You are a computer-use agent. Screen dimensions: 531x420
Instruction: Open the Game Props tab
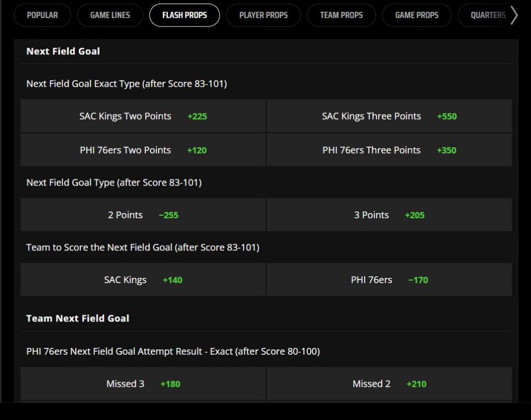pyautogui.click(x=417, y=15)
